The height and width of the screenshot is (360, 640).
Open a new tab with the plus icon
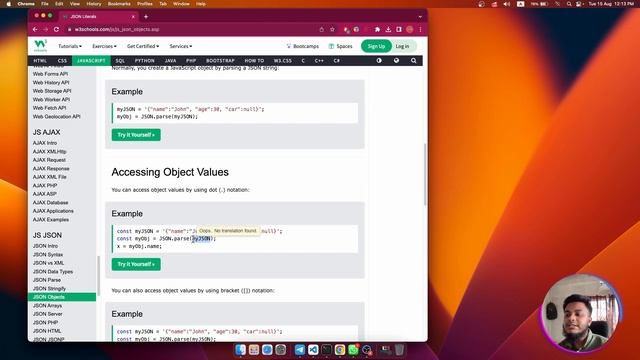(146, 17)
